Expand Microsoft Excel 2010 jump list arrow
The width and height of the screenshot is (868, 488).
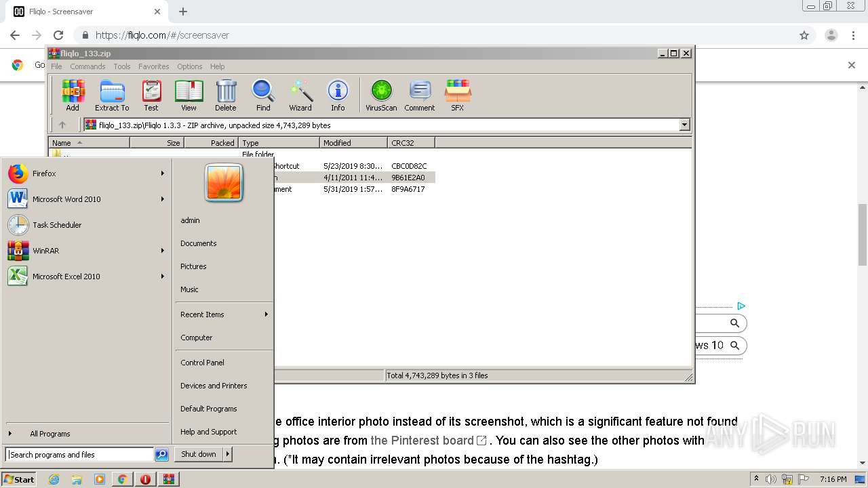(x=163, y=277)
